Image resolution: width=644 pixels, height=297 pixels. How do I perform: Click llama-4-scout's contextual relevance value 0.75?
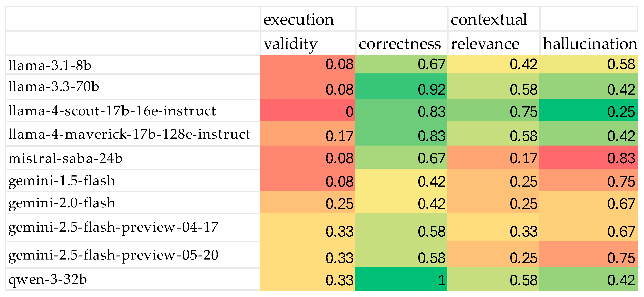pyautogui.click(x=493, y=111)
